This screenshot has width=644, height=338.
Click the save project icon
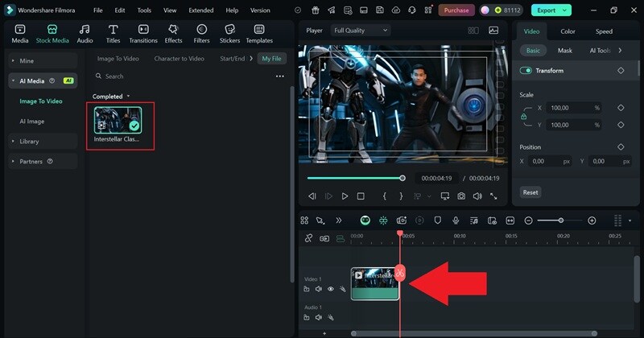[x=379, y=10]
